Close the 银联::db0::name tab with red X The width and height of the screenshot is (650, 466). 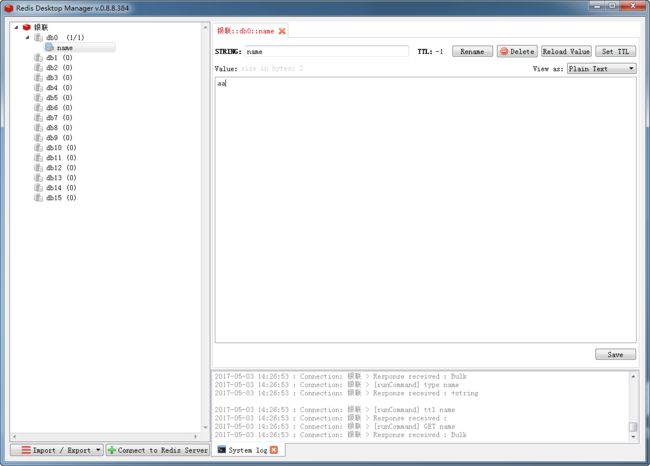point(282,31)
